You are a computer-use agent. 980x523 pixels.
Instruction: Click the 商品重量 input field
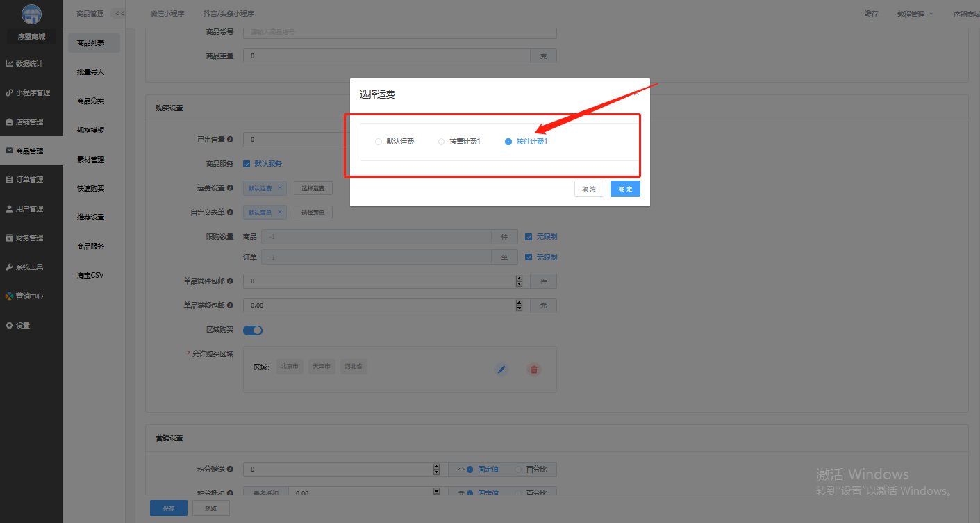tap(387, 56)
